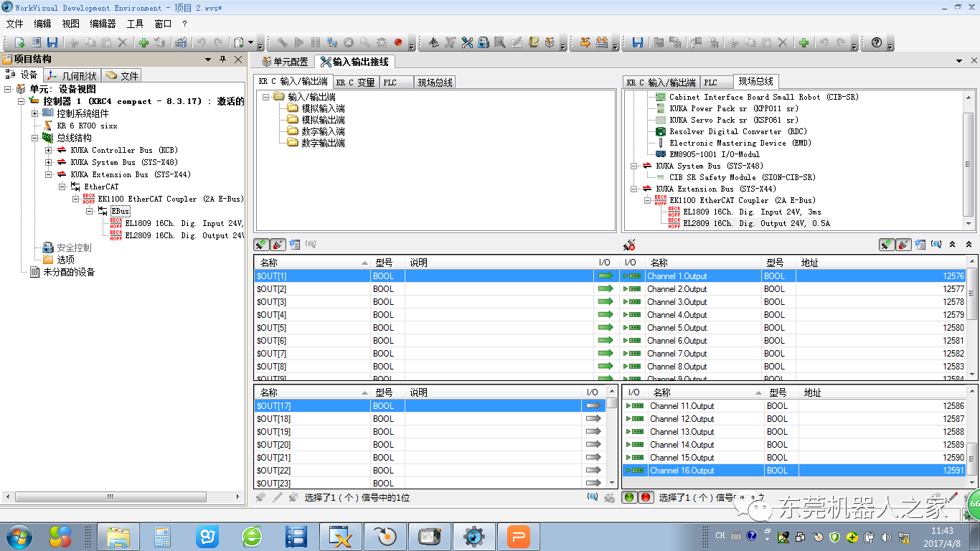Collapse the lower signal view with the double-chevron button
The height and width of the screenshot is (551, 980).
coord(968,245)
